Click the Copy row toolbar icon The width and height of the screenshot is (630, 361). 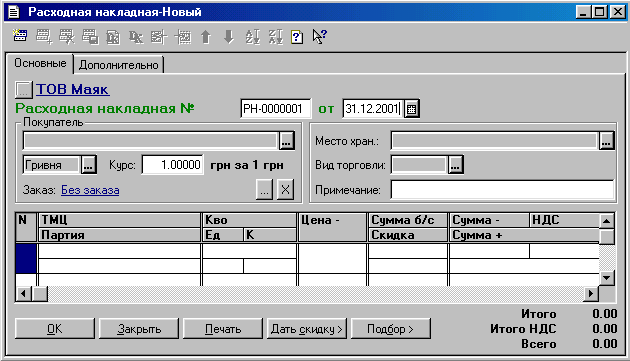(90, 37)
